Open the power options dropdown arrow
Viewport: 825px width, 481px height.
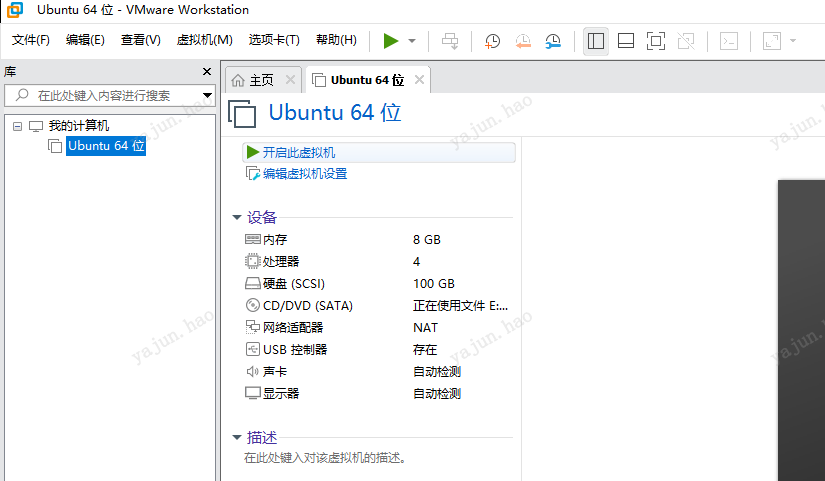(x=412, y=41)
